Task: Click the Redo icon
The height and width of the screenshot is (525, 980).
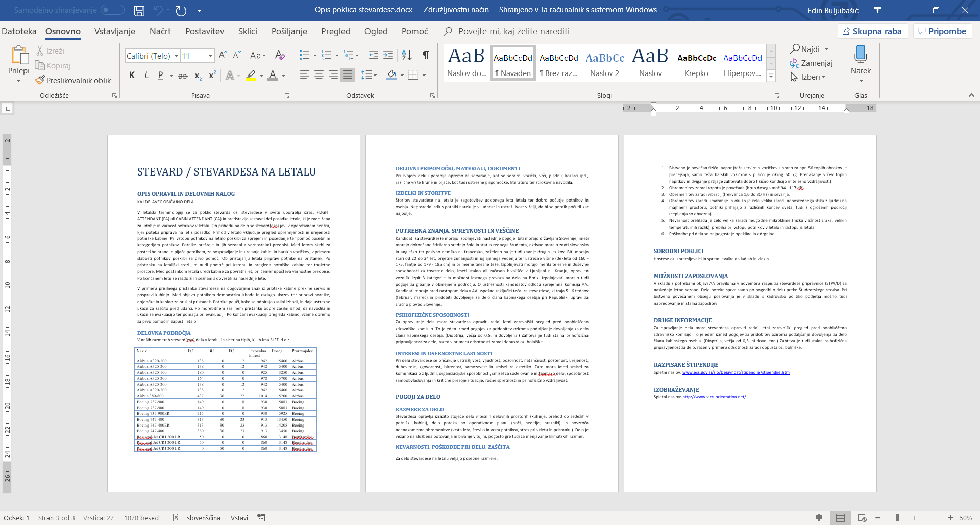Action: click(x=181, y=10)
